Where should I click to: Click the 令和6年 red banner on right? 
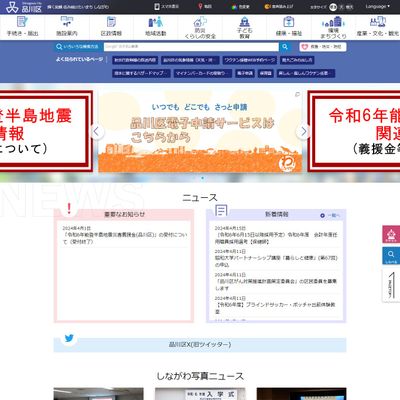(354, 131)
